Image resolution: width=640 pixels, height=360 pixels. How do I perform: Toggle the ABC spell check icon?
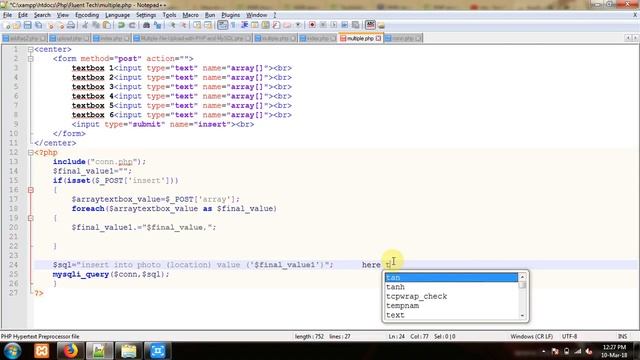tap(370, 25)
